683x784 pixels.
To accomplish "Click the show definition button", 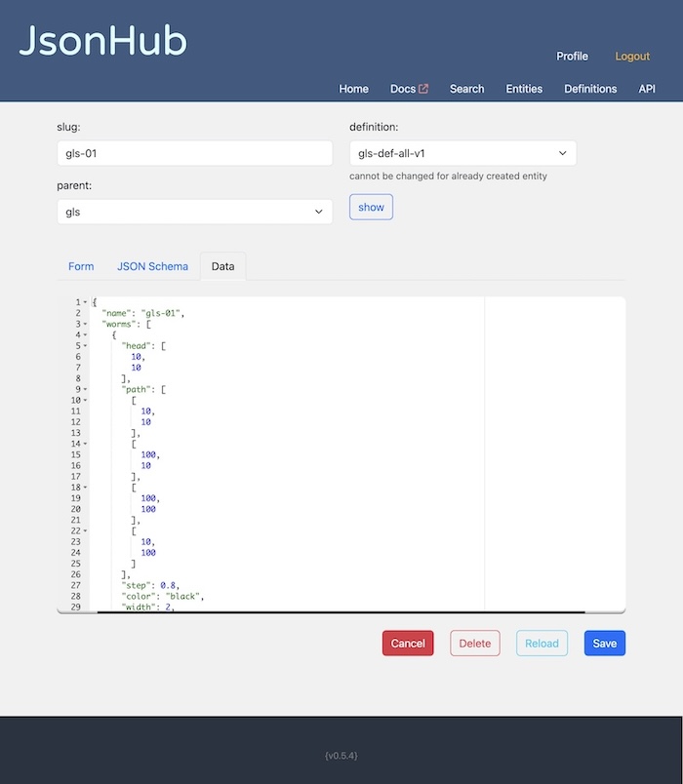I will [x=371, y=207].
